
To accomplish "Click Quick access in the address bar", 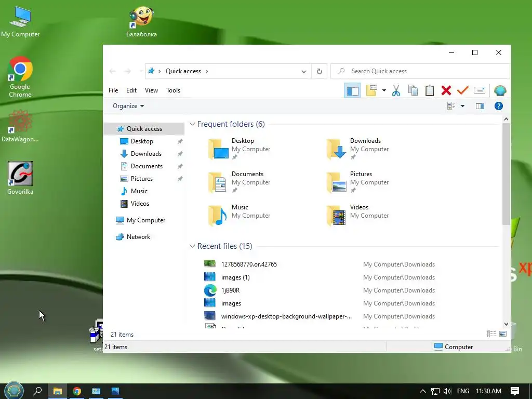I will tap(183, 71).
